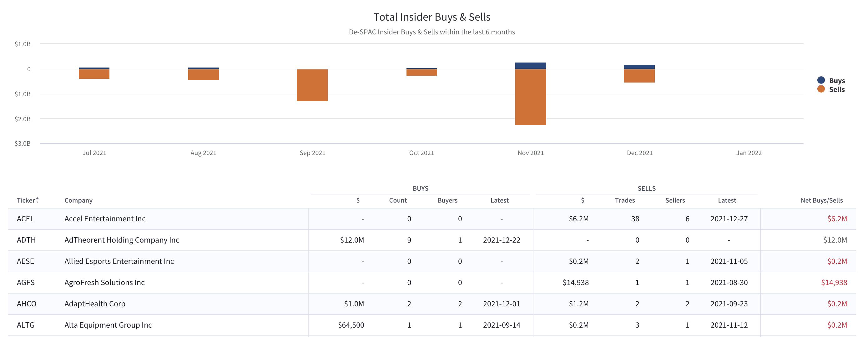This screenshot has width=868, height=337.
Task: Select company AdTheorent Holding Company Inc
Action: coord(122,240)
